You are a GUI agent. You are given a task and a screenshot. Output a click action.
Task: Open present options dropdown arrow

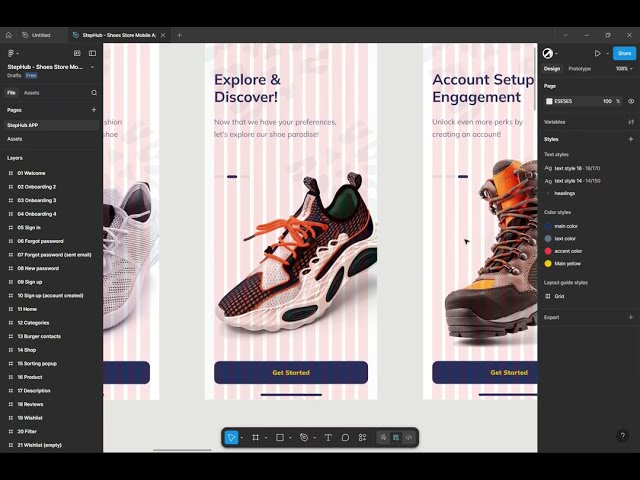[x=607, y=53]
